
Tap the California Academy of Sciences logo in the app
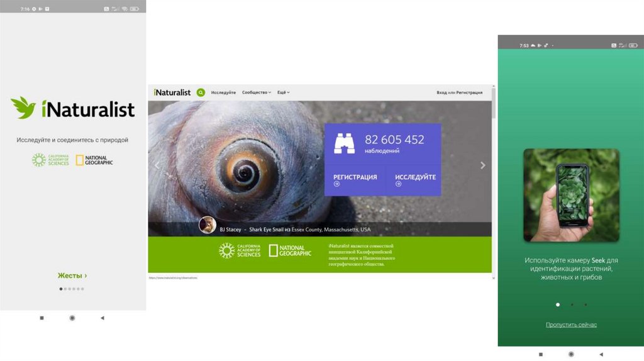pos(50,160)
